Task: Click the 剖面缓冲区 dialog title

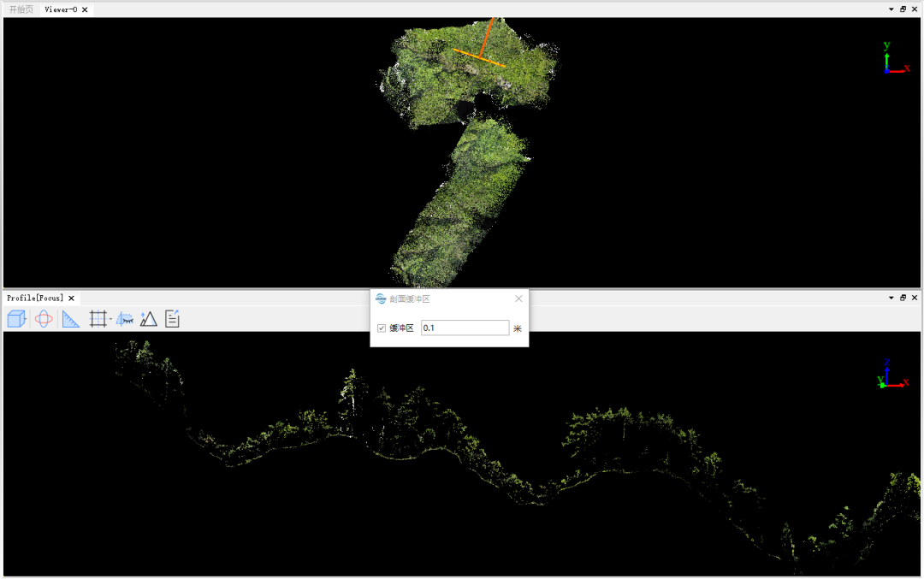Action: click(x=410, y=299)
